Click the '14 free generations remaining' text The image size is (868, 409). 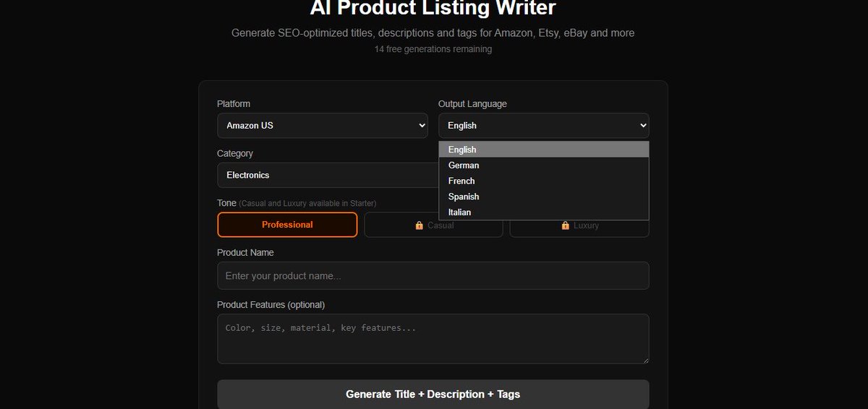tap(433, 49)
